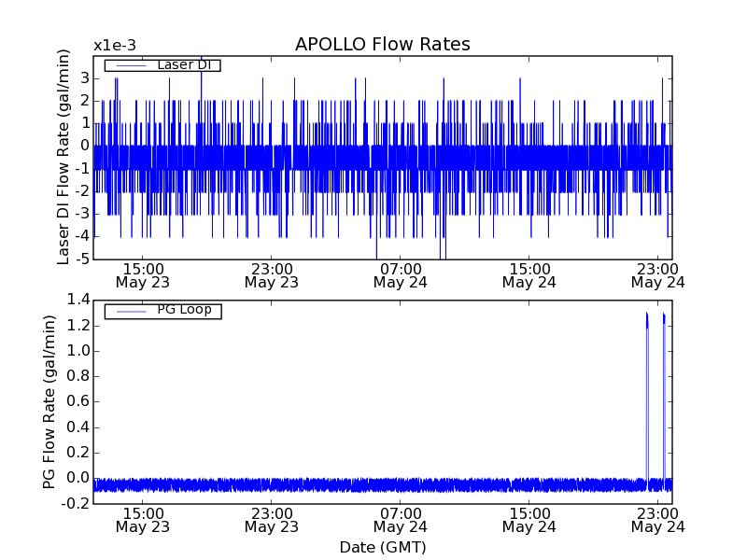Click the blue line sample in Laser DI legend
Viewport: 747px width, 560px height.
(x=129, y=65)
